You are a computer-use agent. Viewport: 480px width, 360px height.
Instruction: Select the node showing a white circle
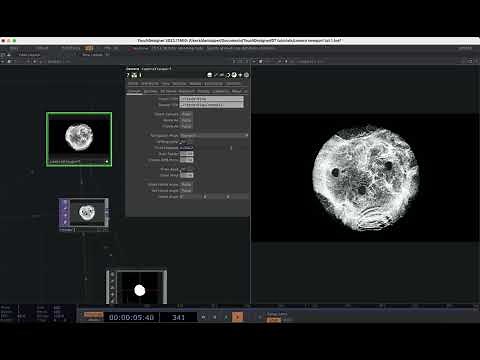(x=136, y=287)
